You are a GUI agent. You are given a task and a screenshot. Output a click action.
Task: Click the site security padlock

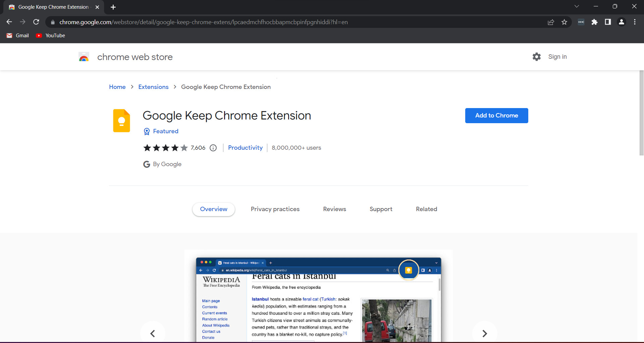coord(53,22)
